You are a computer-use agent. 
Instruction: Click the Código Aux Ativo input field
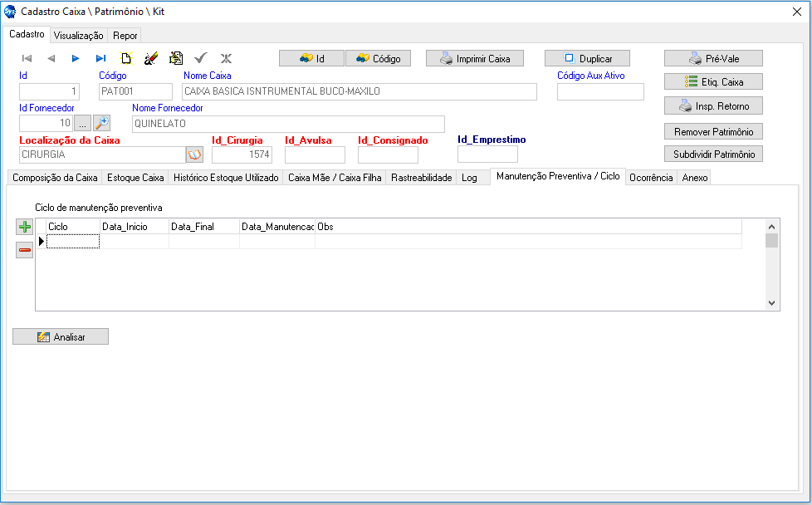click(599, 91)
